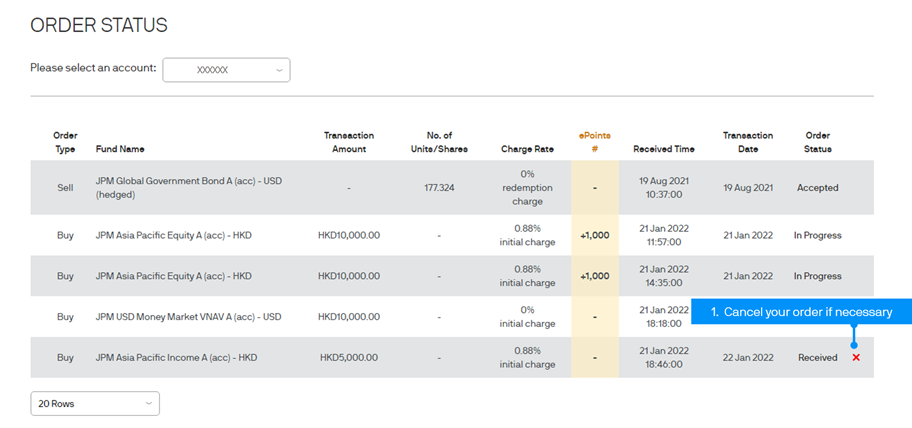Click the 21 Jan 2022 14:35:00 received time
912x428 pixels.
point(664,276)
